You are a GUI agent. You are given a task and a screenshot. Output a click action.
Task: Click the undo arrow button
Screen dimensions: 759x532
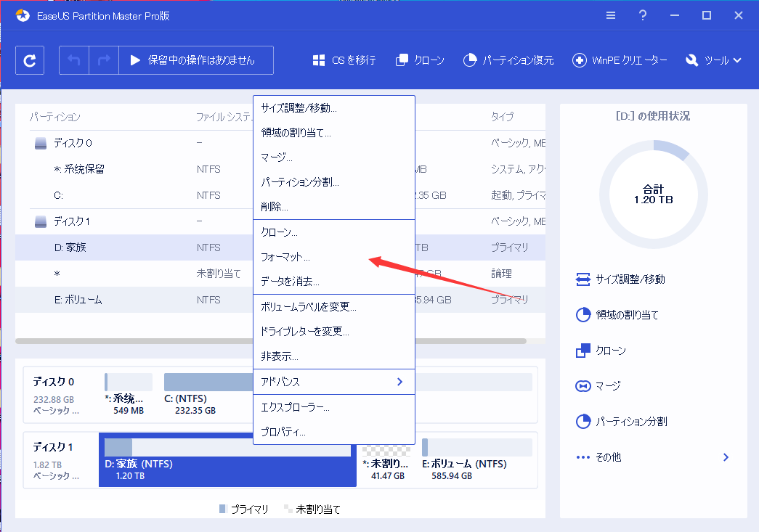coord(74,60)
